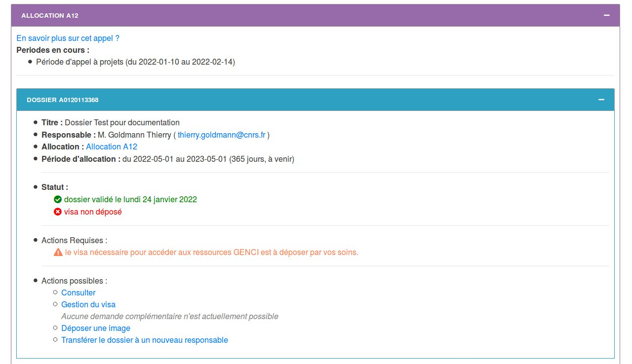
Task: Select Transférer le dossier à un nouveau responsable
Action: tap(145, 340)
